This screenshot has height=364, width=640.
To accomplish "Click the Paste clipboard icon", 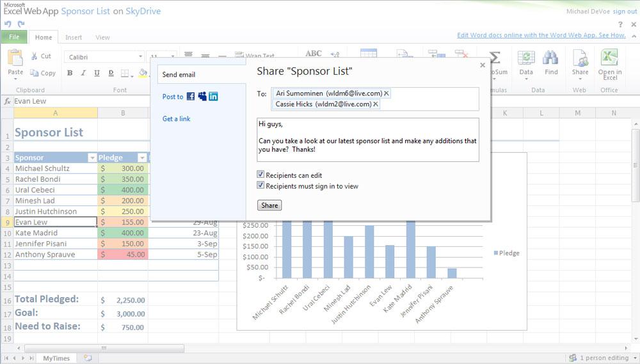I will coord(15,57).
